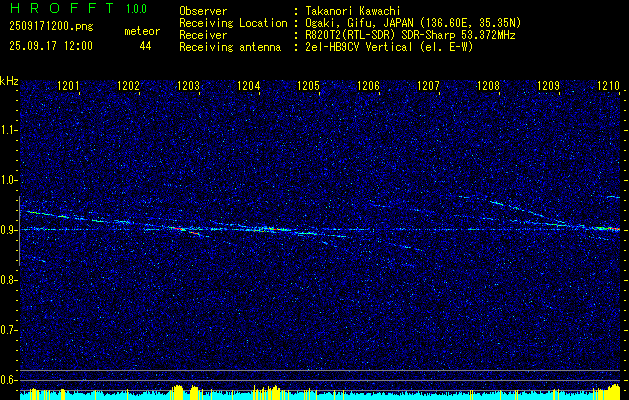629x400 pixels.
Task: Click the 0.9 kHz axis label
Action: pyautogui.click(x=7, y=230)
